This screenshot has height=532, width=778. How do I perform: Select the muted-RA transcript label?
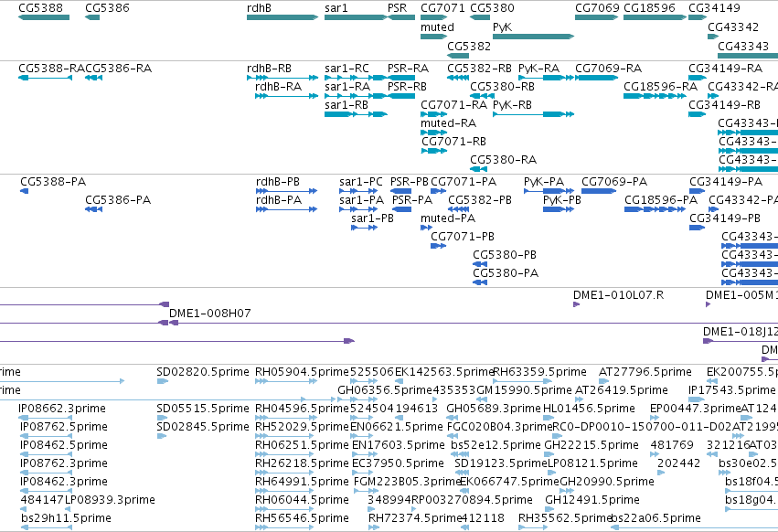tap(449, 123)
